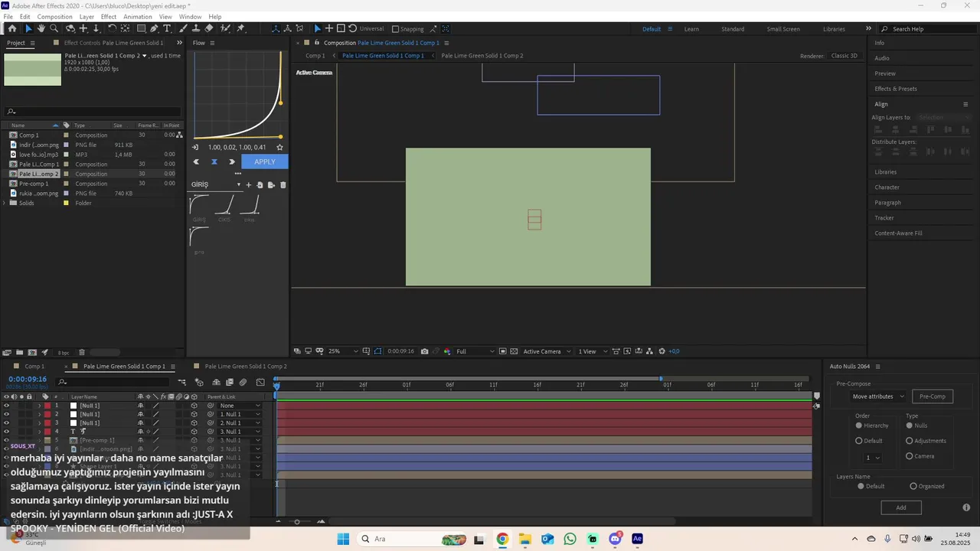Open File Explorer from the taskbar

(524, 539)
